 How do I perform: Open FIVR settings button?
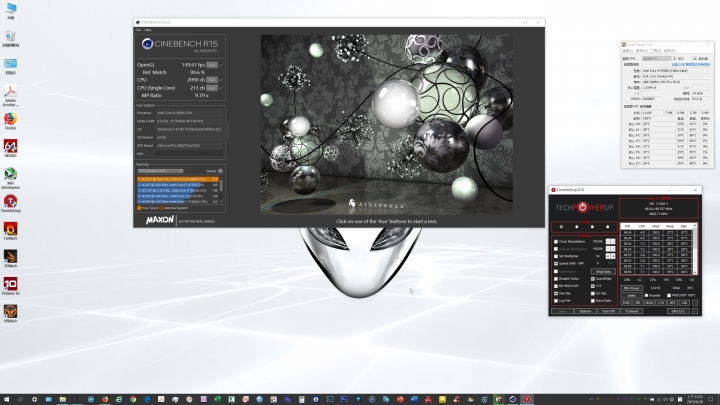point(626,303)
